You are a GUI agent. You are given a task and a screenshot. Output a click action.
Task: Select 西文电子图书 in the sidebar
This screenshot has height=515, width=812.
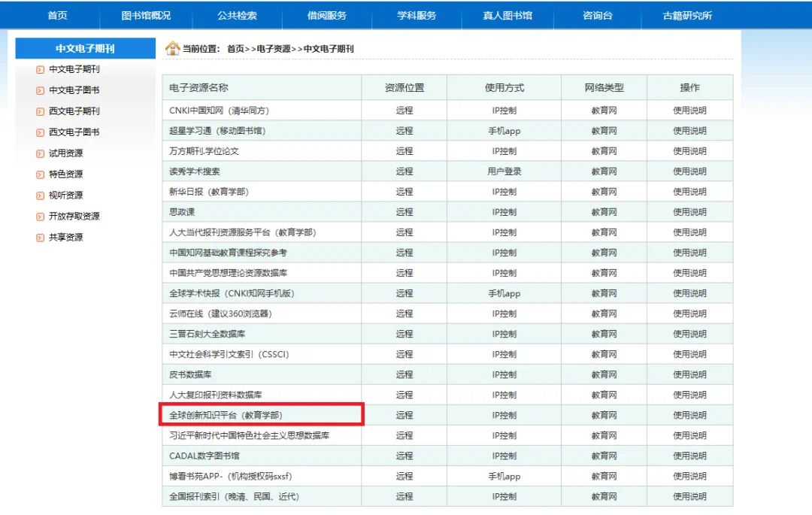coord(74,132)
